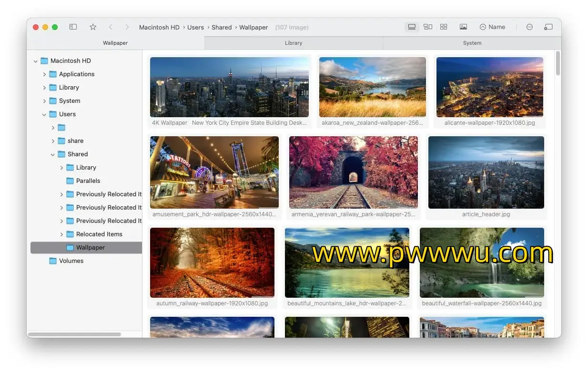Select the first layout view mode icon
This screenshot has width=588, height=373.
click(412, 27)
